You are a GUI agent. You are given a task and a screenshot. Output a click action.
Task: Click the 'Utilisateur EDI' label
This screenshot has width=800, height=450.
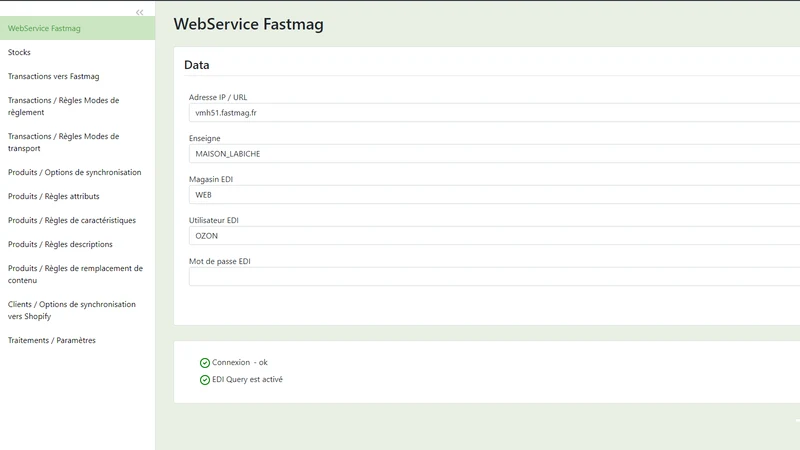214,220
